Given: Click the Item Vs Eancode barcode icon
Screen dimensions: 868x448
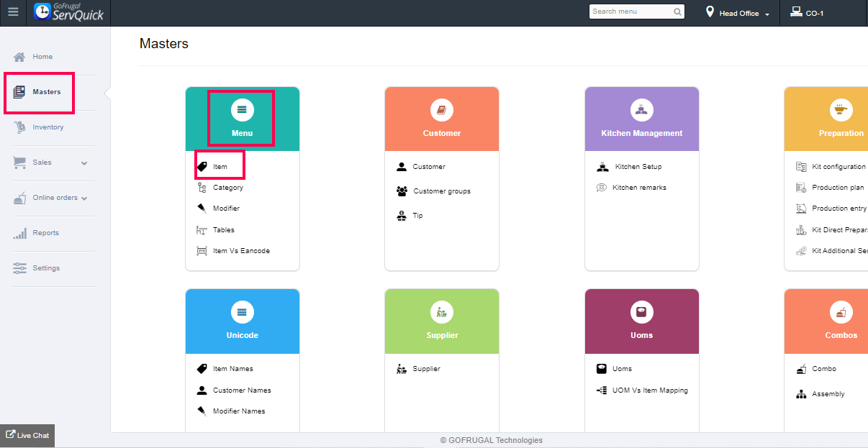Looking at the screenshot, I should point(202,251).
